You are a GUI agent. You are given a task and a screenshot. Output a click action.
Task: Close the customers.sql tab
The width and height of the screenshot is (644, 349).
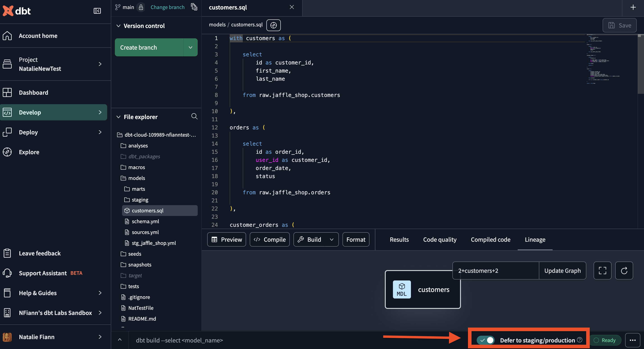[x=292, y=7]
